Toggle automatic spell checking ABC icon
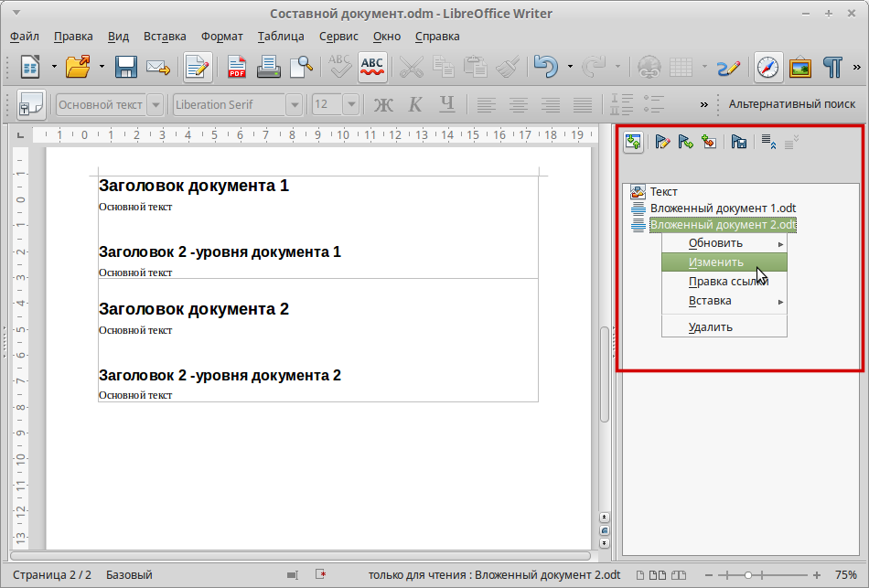Image resolution: width=869 pixels, height=588 pixels. pos(372,68)
